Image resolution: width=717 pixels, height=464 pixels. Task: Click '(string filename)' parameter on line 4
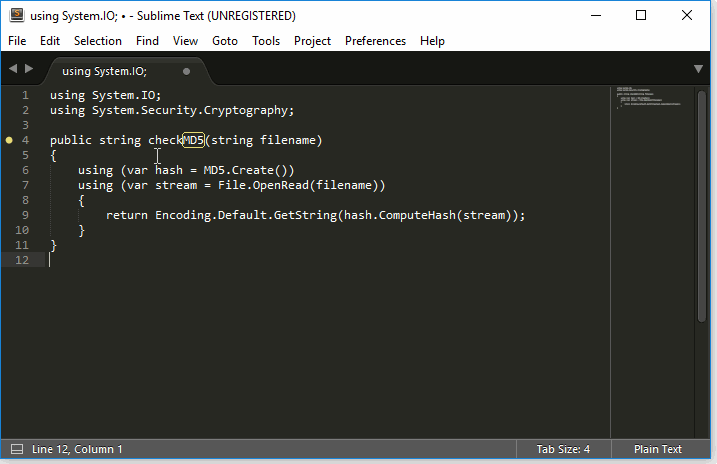pos(264,140)
